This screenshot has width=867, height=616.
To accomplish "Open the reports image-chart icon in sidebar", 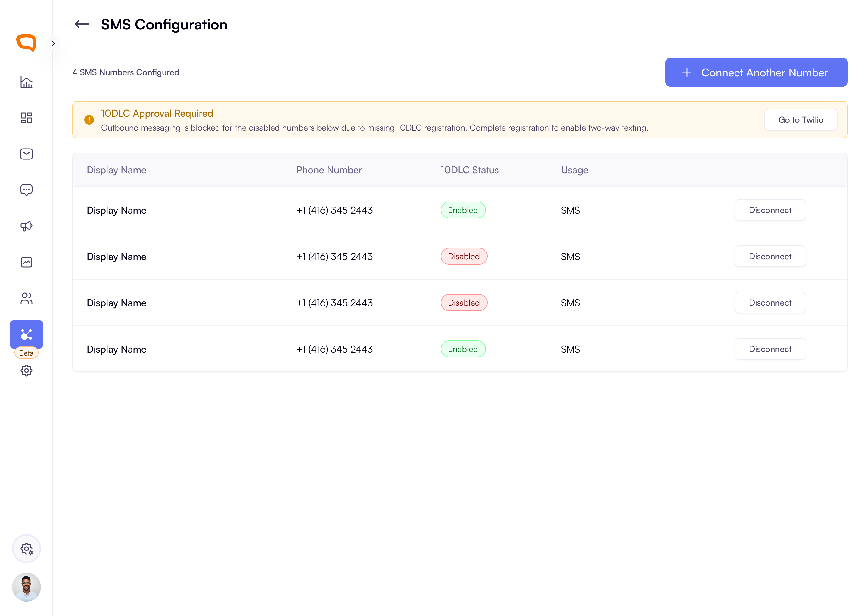I will [x=26, y=262].
